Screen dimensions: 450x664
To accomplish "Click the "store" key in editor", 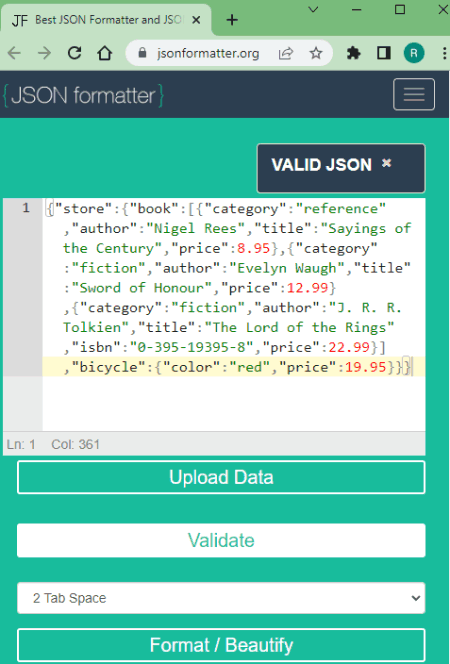I will click(x=84, y=209).
